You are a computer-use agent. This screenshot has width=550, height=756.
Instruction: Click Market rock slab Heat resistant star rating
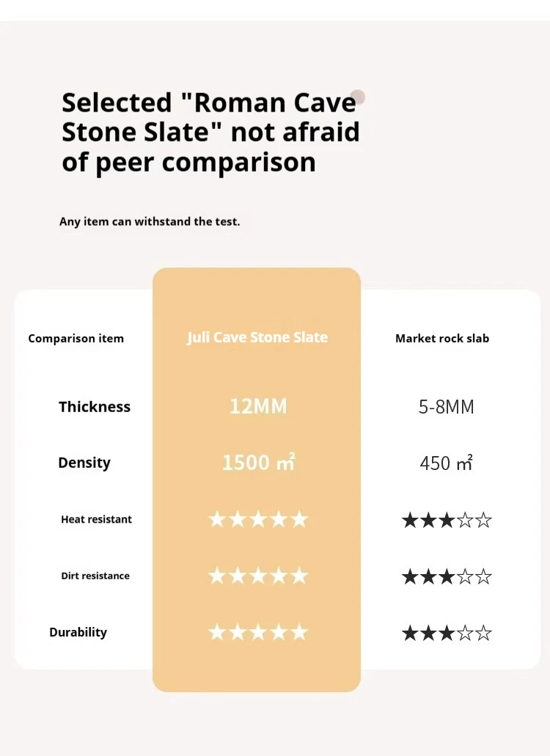pyautogui.click(x=447, y=520)
